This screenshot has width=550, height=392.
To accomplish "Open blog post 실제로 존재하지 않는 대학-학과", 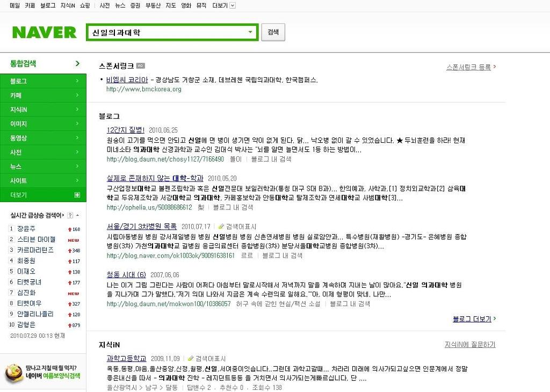I will 155,178.
